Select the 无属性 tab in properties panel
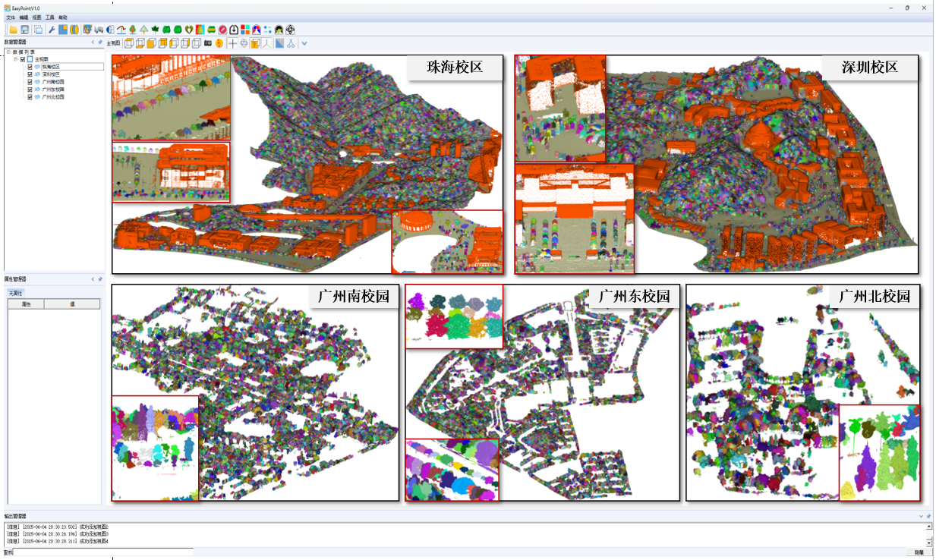Viewport: 936px width, 560px height. coord(15,293)
